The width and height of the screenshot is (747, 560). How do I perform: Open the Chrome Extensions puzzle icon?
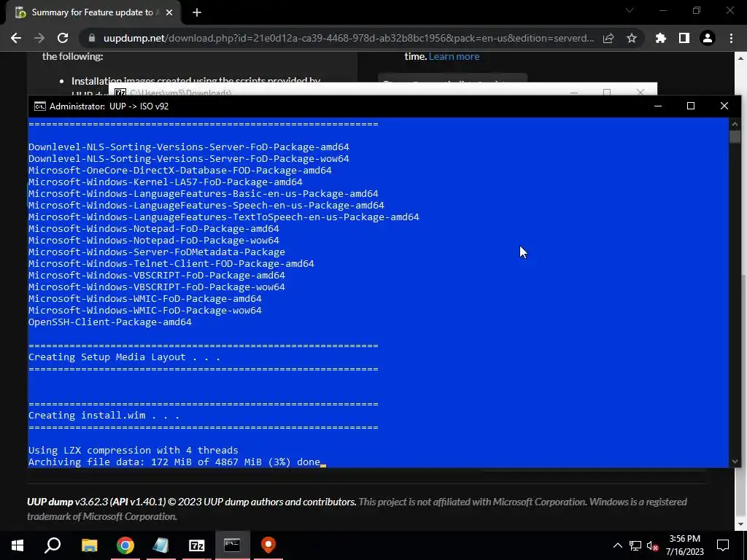coord(661,38)
